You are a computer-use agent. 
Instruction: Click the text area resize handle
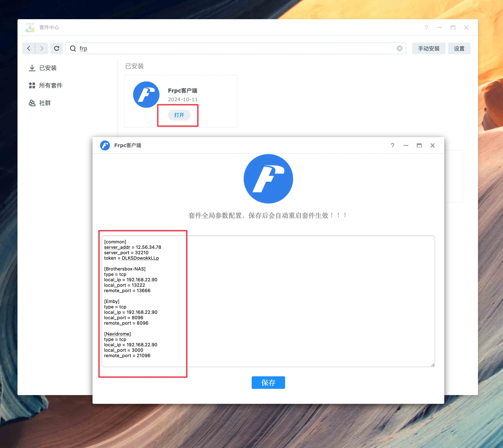[433, 365]
